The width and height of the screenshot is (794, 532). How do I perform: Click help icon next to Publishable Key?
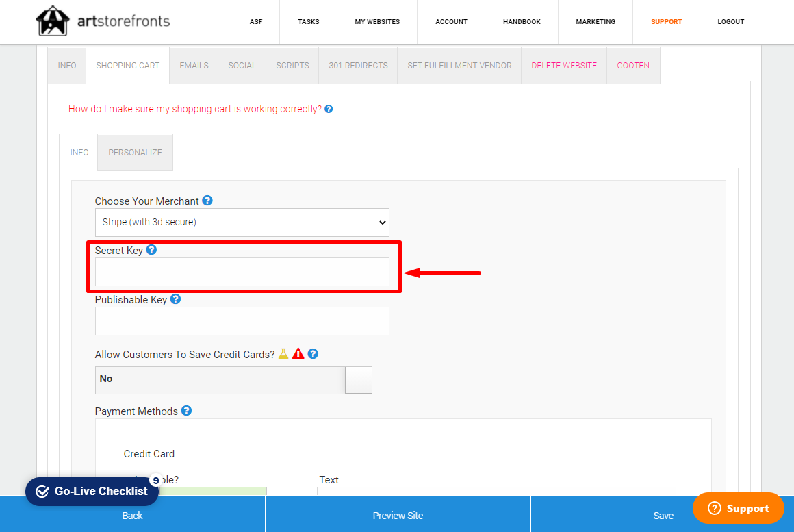[175, 299]
